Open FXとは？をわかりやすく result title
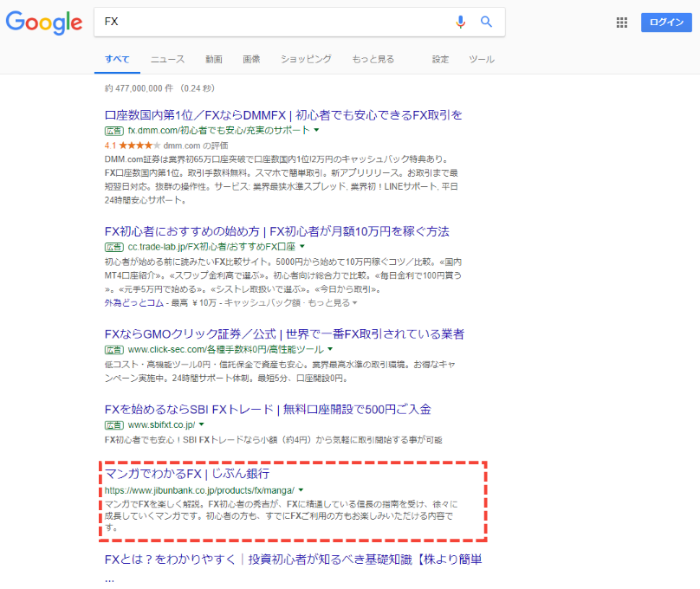 click(294, 559)
